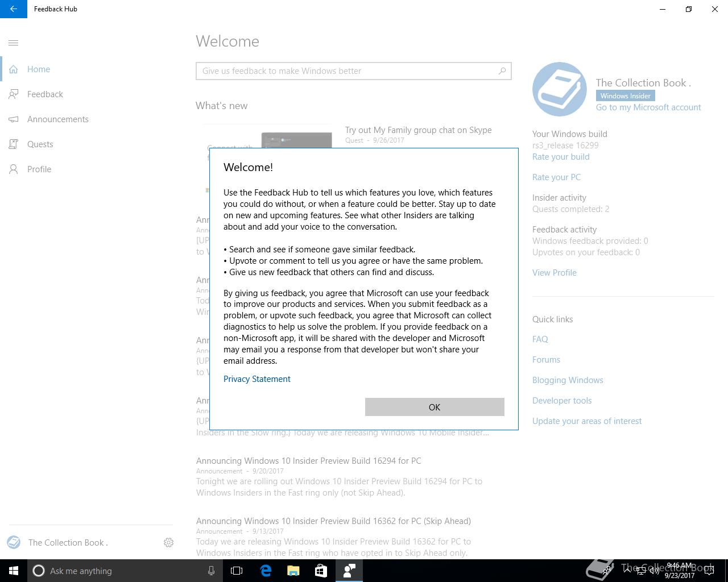Click OK to dismiss Welcome dialog
The height and width of the screenshot is (582, 728).
point(435,407)
